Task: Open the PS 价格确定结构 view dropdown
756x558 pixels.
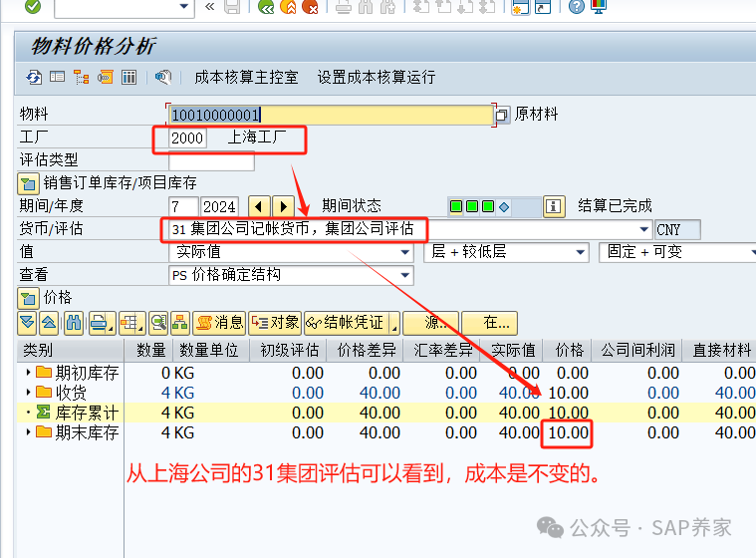Action: [405, 275]
